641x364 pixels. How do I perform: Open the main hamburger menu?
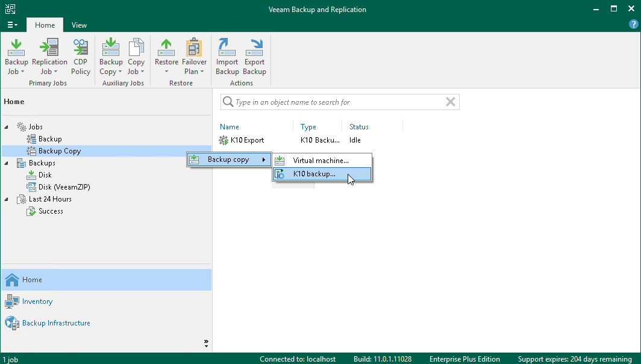click(12, 25)
